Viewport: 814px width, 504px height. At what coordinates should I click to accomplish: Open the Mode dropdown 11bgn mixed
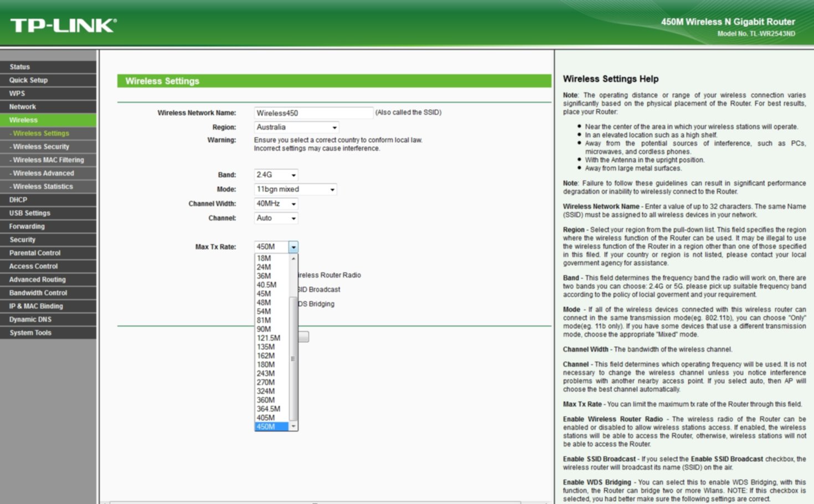tap(295, 189)
